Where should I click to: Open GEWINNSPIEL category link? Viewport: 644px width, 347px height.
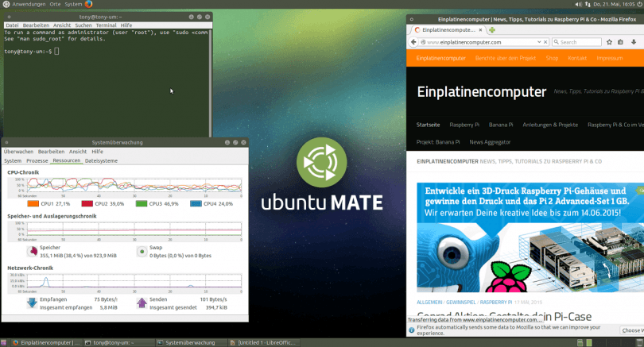(x=461, y=303)
